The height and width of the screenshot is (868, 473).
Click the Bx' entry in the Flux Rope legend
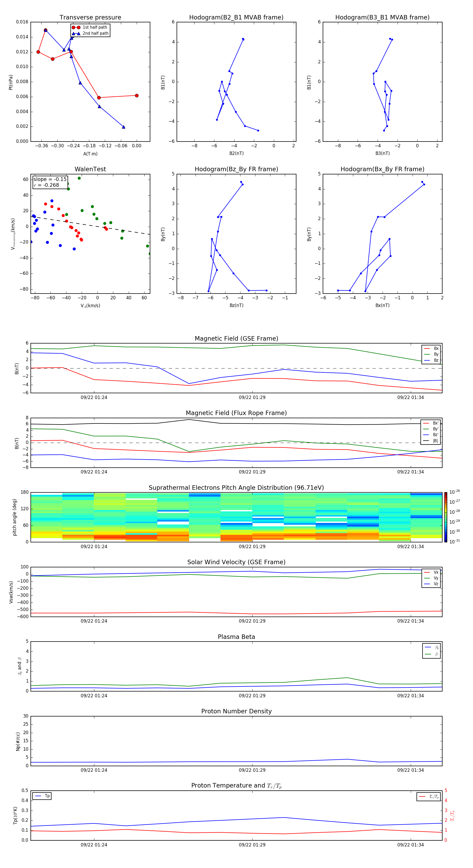[431, 423]
